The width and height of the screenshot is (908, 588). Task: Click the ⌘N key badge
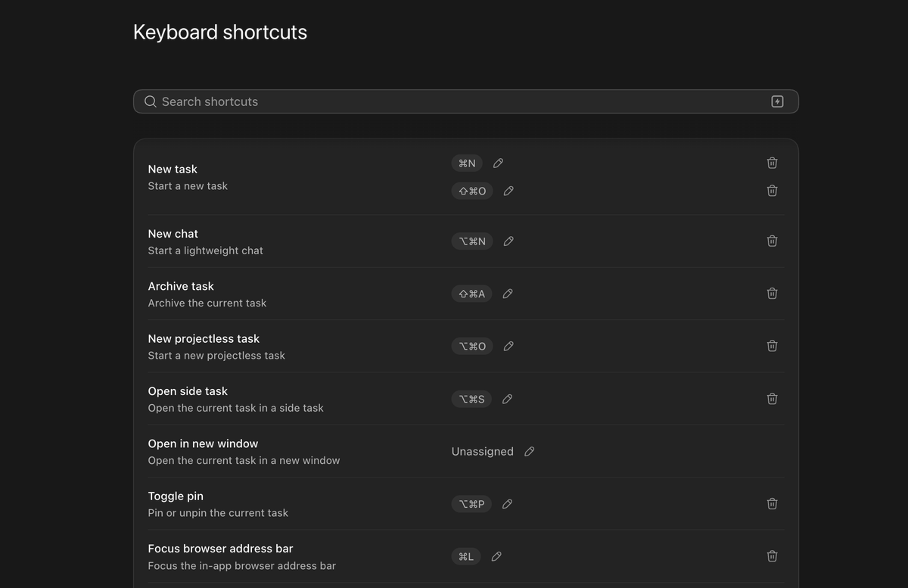point(467,163)
